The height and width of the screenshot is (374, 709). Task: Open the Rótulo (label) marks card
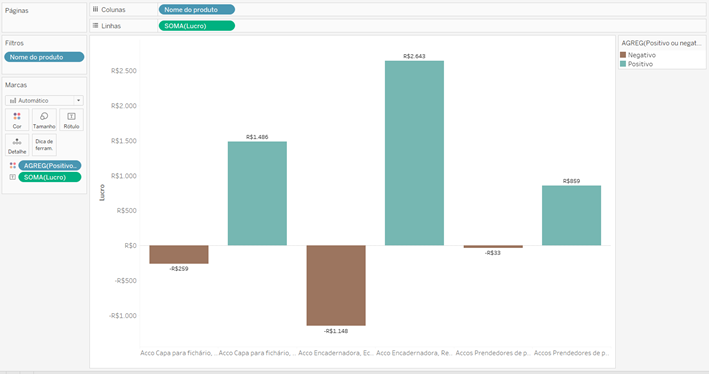coord(71,120)
